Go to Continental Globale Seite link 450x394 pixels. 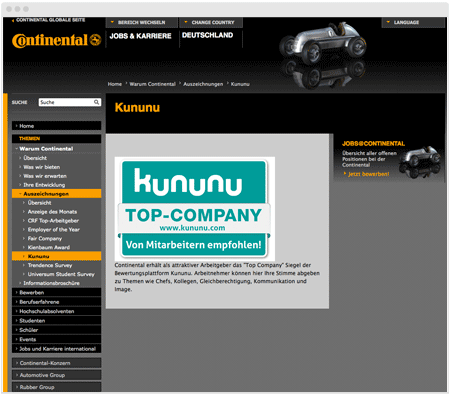pos(49,20)
